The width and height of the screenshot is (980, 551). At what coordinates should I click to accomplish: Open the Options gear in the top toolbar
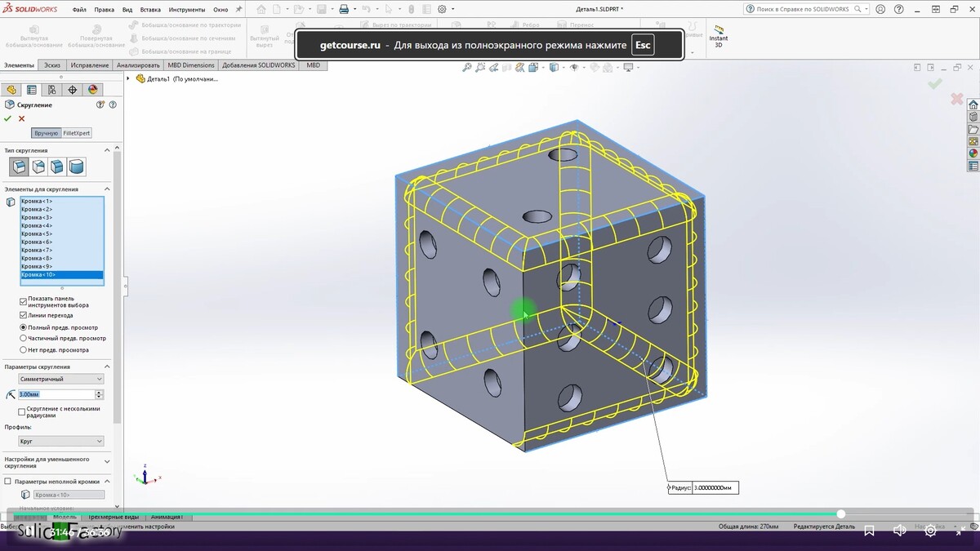coord(442,10)
